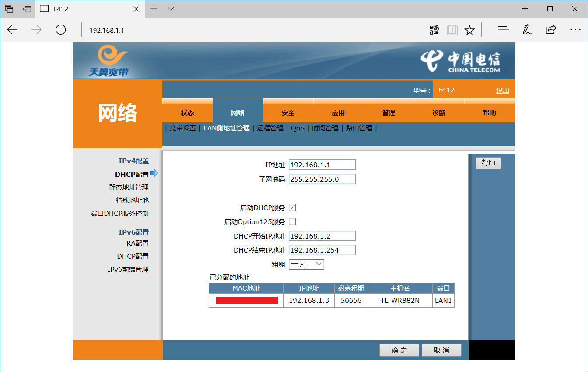Click the 确定 confirm button

[x=399, y=350]
